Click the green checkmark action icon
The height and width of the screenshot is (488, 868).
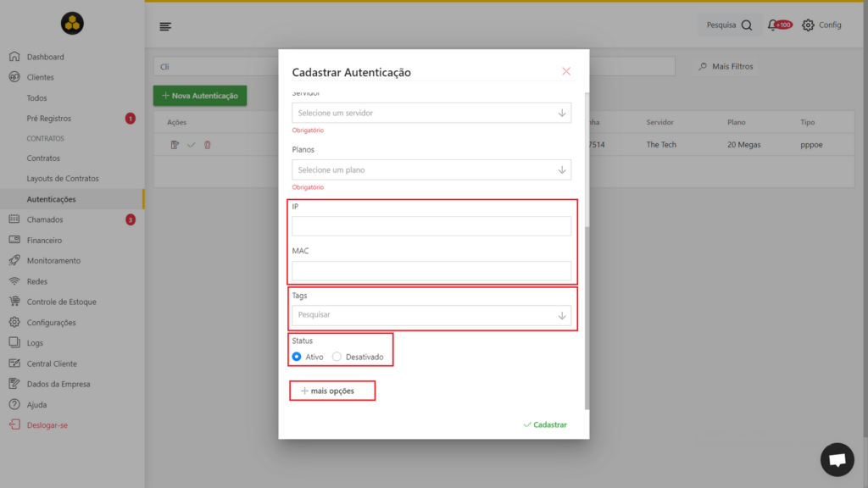[191, 145]
